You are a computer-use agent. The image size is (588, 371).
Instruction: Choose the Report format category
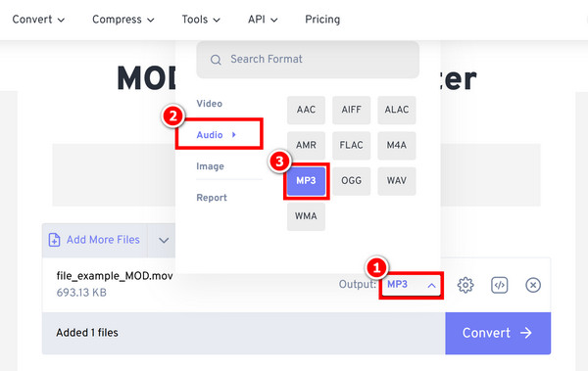coord(212,198)
